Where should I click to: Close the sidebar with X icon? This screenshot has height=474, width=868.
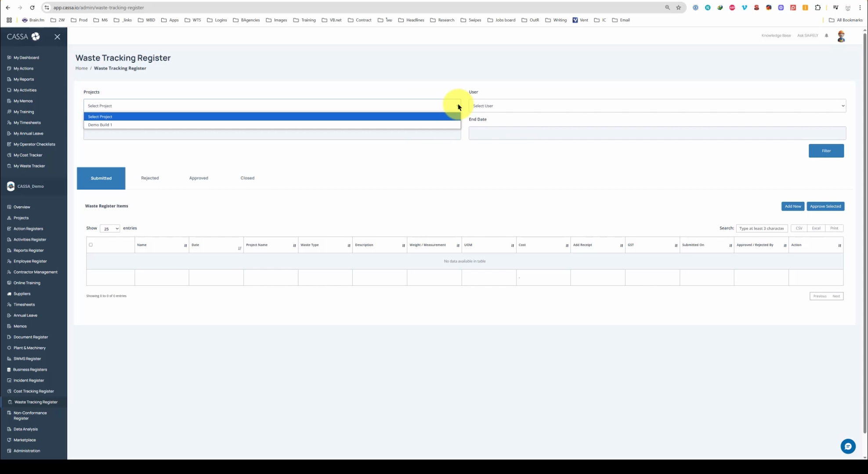pos(57,37)
